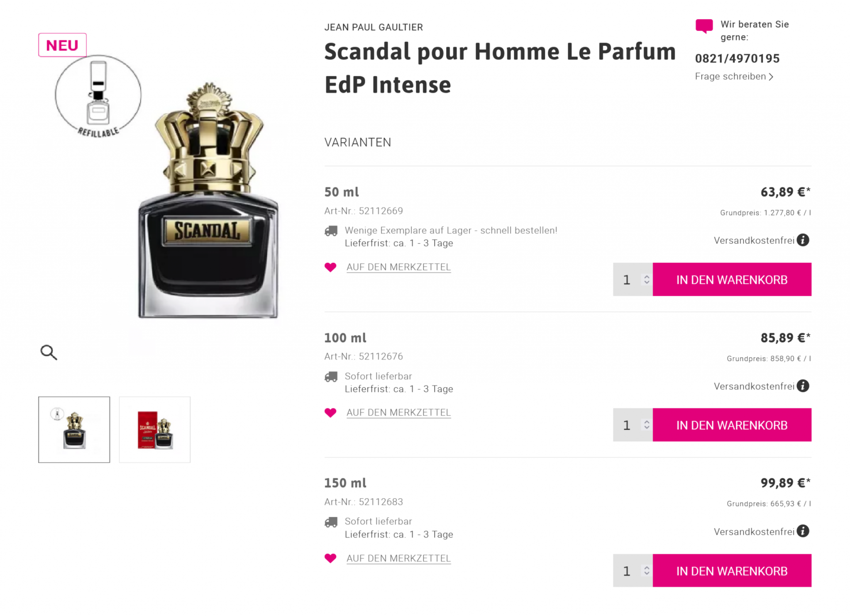Viewport: 850px width, 616px height.
Task: Add 150 ml variant to Warenkorb
Action: (x=732, y=571)
